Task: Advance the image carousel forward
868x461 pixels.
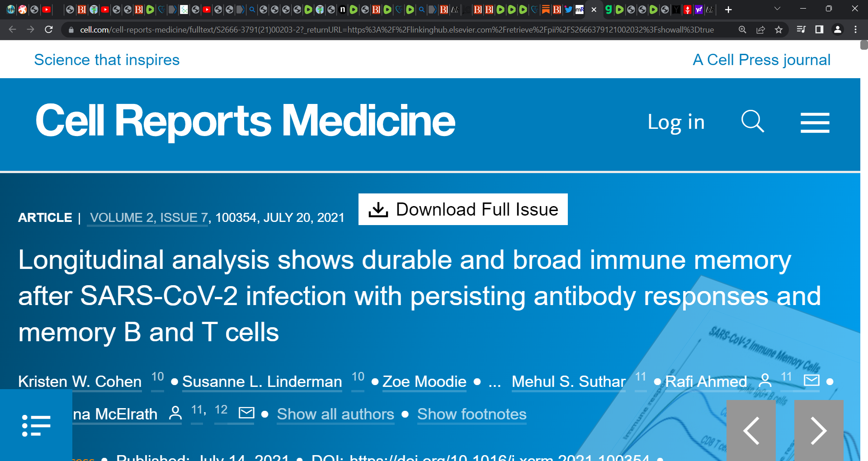Action: [819, 431]
